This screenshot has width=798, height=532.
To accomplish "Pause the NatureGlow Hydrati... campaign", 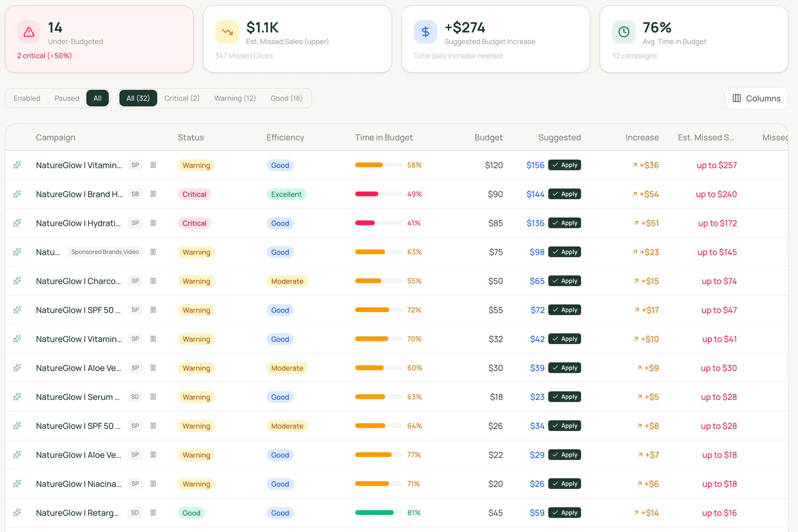I will pyautogui.click(x=153, y=223).
